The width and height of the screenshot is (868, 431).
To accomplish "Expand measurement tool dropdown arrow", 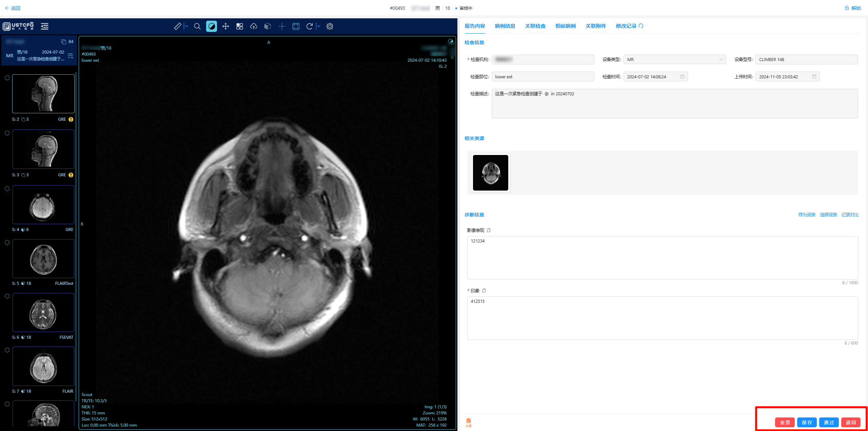I will click(186, 26).
